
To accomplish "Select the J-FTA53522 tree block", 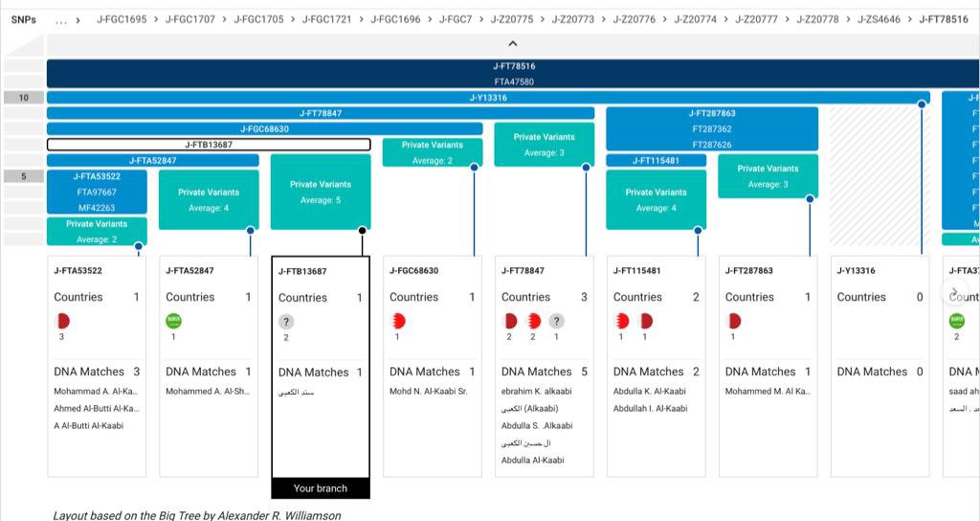I will point(97,192).
